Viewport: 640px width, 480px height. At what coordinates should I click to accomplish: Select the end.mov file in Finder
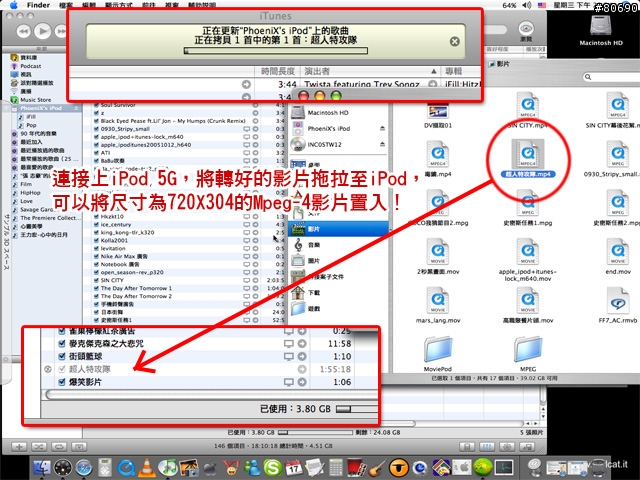coord(618,256)
